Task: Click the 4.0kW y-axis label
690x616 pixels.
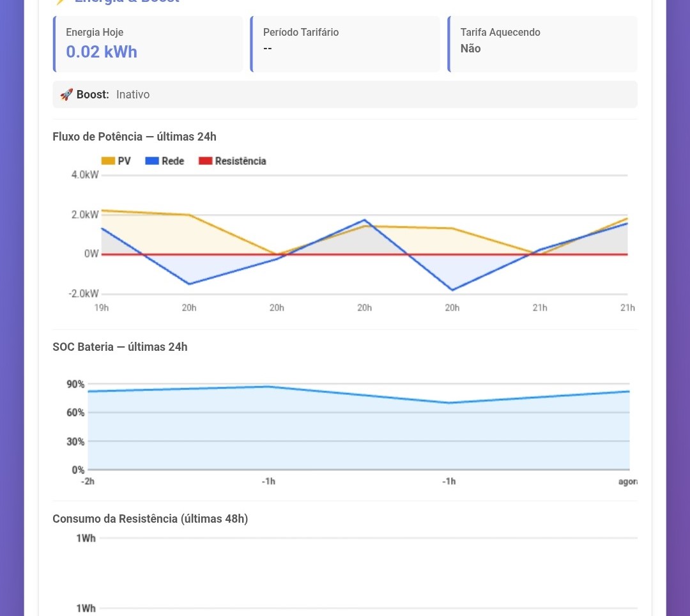Action: pyautogui.click(x=85, y=175)
